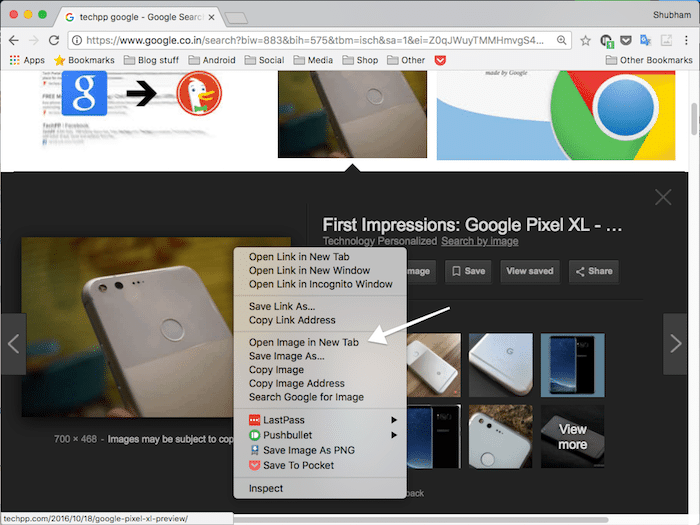This screenshot has width=700, height=525.
Task: Open the white Pixel with G logo thumbnail
Action: tap(500, 365)
